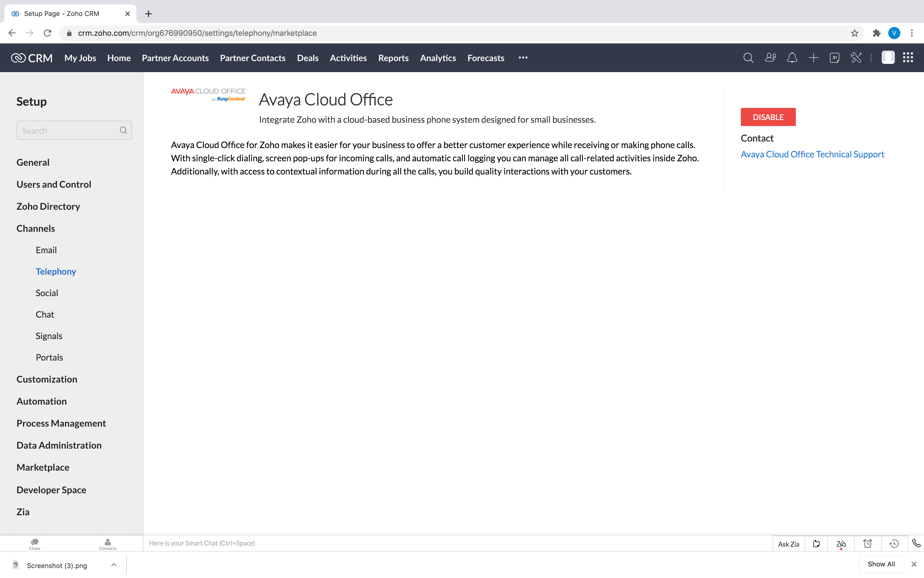Open the recent items history icon
The width and height of the screenshot is (924, 578).
894,544
